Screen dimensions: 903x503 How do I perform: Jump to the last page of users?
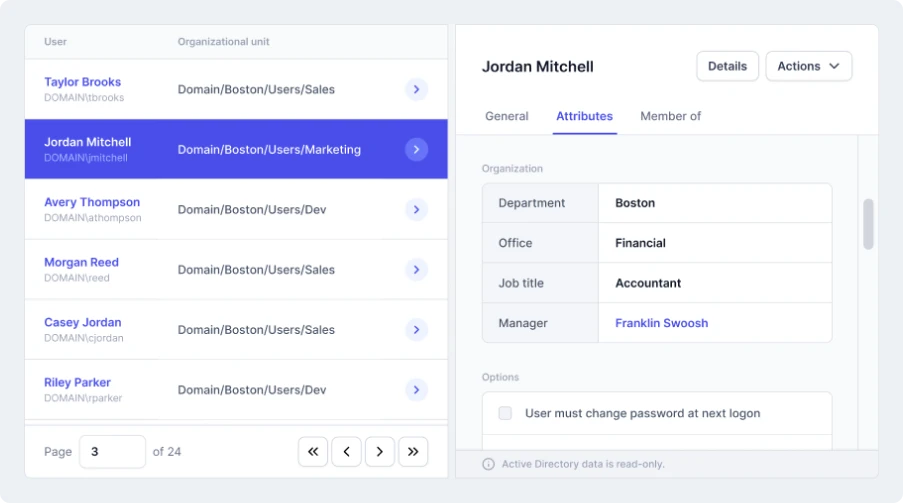[413, 452]
